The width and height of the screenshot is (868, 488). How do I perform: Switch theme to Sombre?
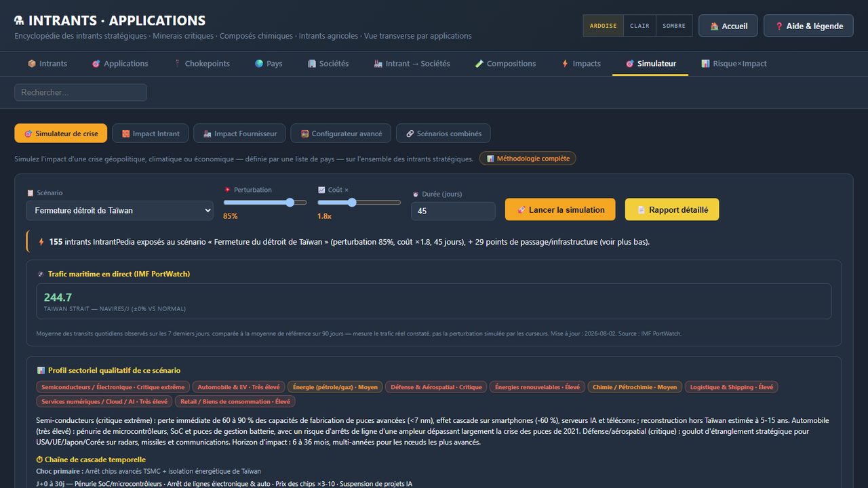pos(674,26)
